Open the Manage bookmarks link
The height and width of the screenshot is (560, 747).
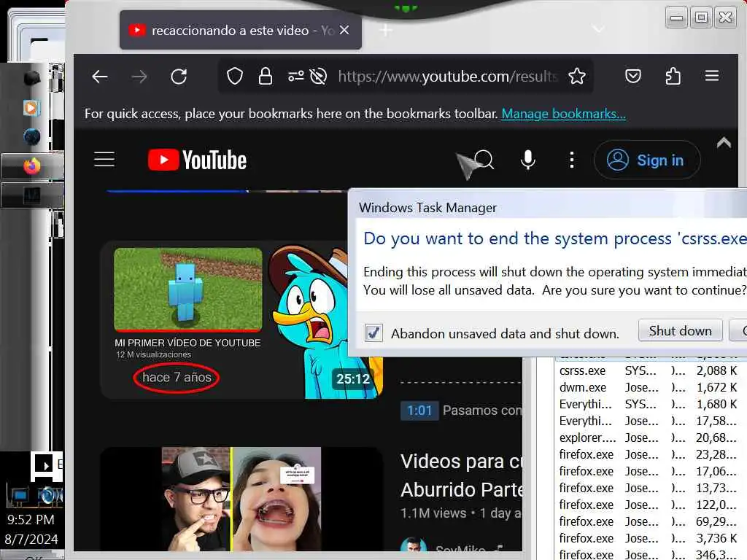point(563,114)
